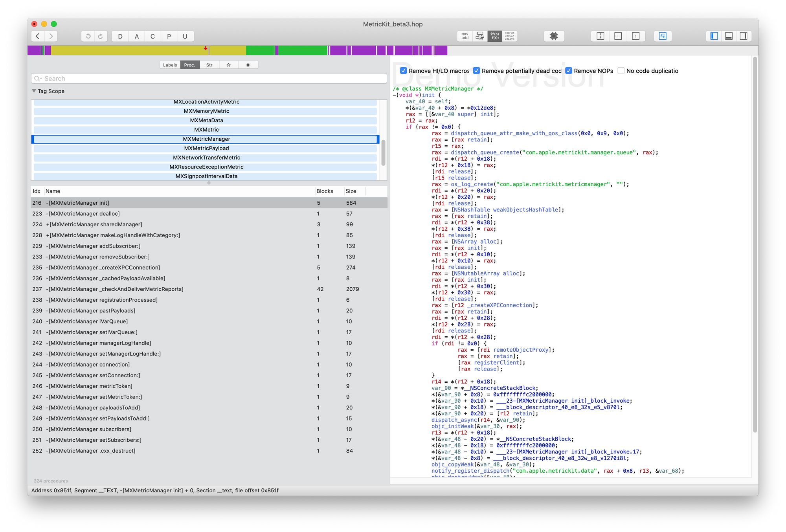Select the MXMetaData tag
Image resolution: width=786 pixels, height=532 pixels.
tap(206, 120)
